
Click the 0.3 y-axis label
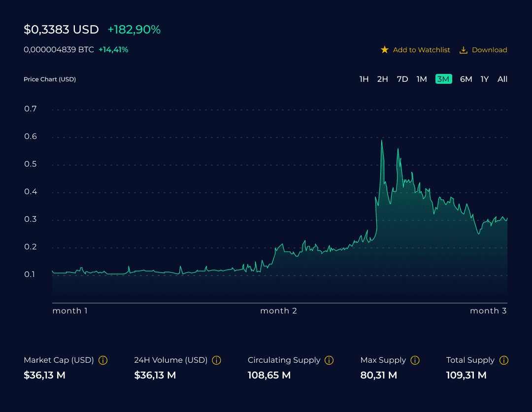[x=30, y=219]
